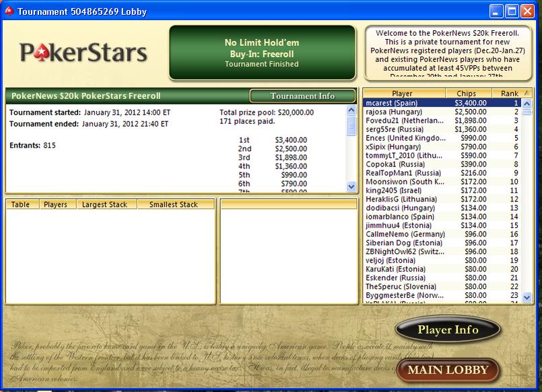Select player jimmhuu4 (Estonia)

[x=442, y=226]
